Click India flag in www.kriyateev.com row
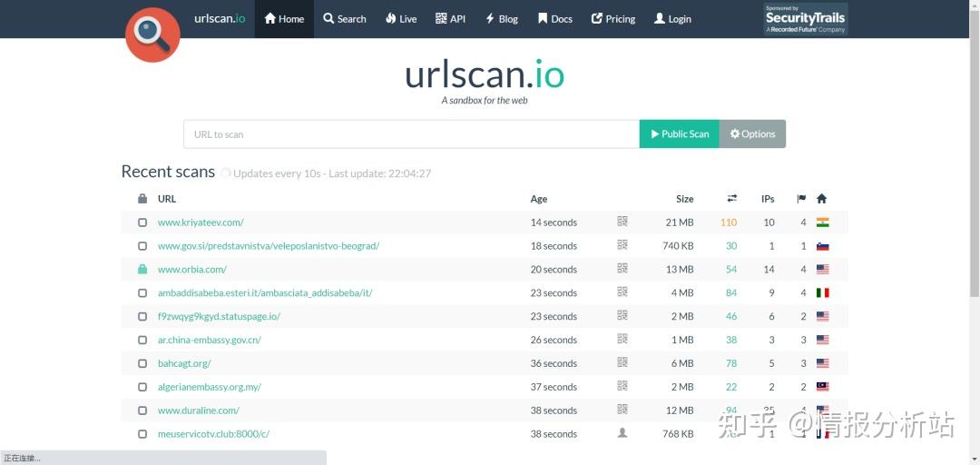The height and width of the screenshot is (465, 980). coord(822,223)
